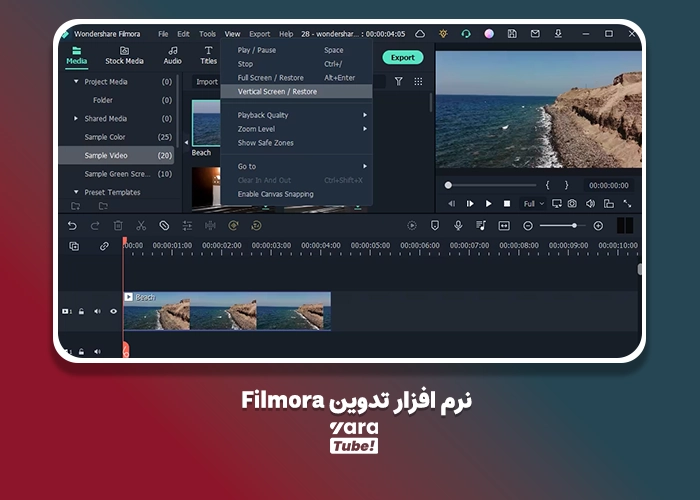Open the Tools menu
The width and height of the screenshot is (700, 500).
click(x=207, y=34)
